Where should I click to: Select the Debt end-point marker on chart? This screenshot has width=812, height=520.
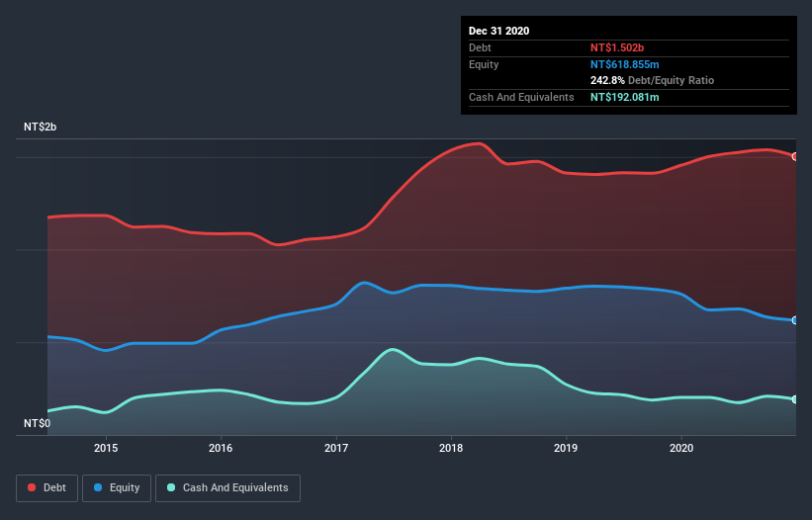click(795, 156)
